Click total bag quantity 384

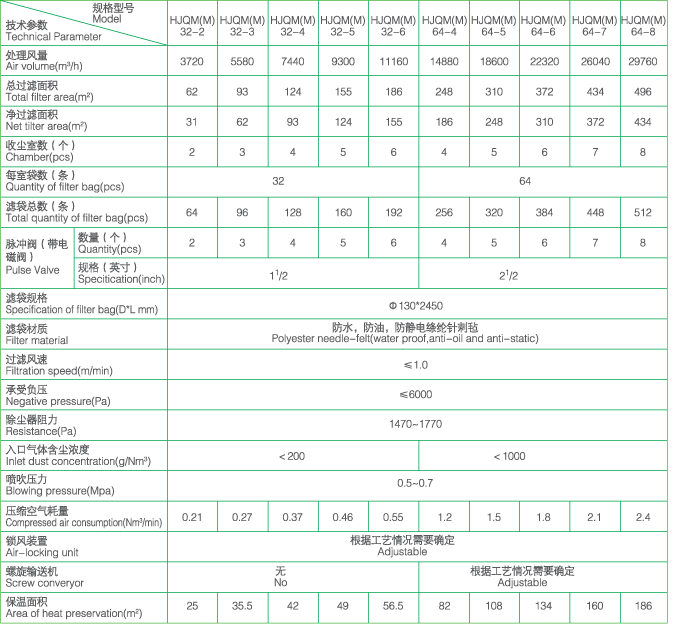[544, 212]
